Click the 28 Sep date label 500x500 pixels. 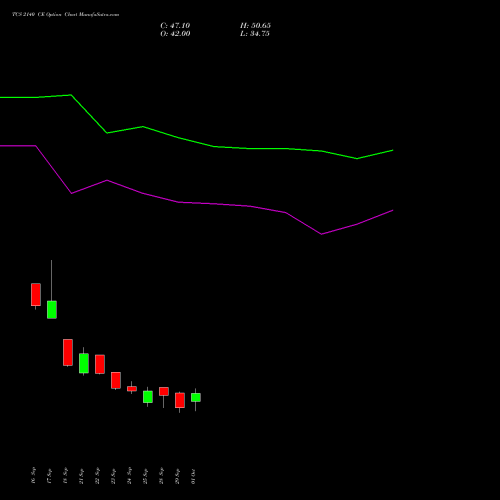click(x=161, y=476)
